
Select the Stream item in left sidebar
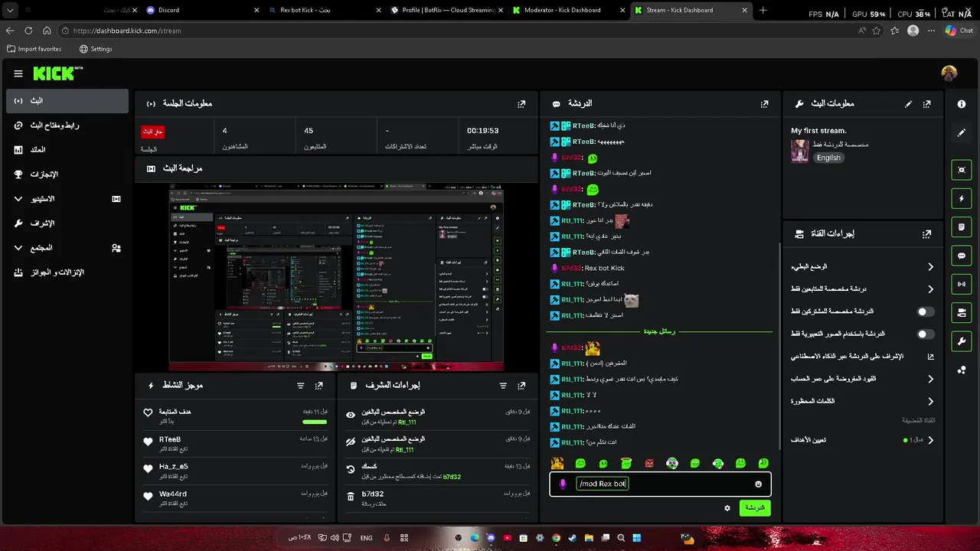coord(67,101)
